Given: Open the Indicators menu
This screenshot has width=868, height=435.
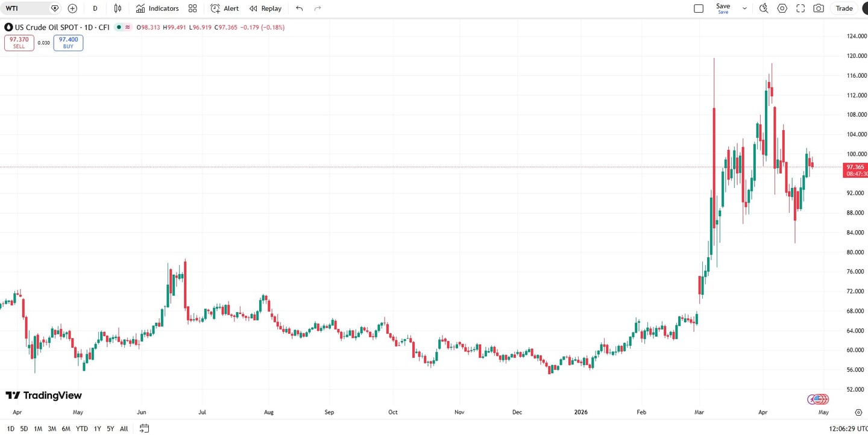Looking at the screenshot, I should [157, 8].
